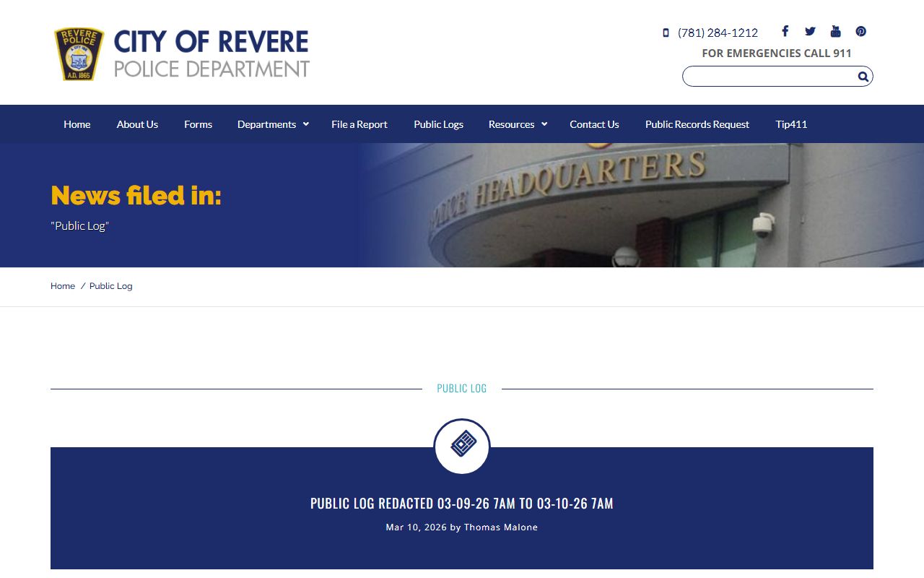
Task: Open Contact Us in navigation bar
Action: coord(594,124)
